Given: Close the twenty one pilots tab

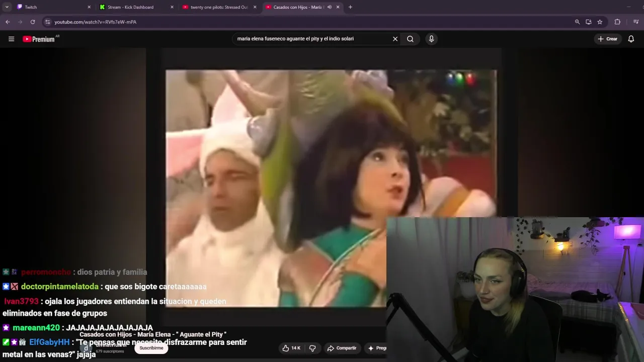Looking at the screenshot, I should (255, 7).
